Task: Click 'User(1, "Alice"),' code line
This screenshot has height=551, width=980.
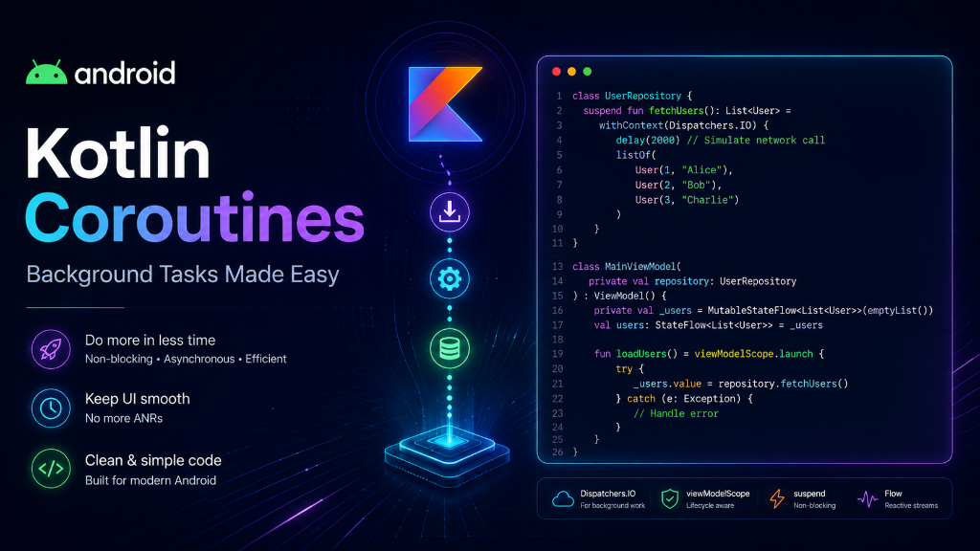Action: 683,170
